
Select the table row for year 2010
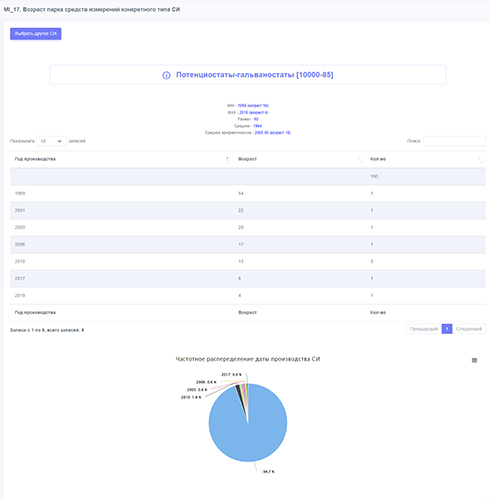pos(248,262)
